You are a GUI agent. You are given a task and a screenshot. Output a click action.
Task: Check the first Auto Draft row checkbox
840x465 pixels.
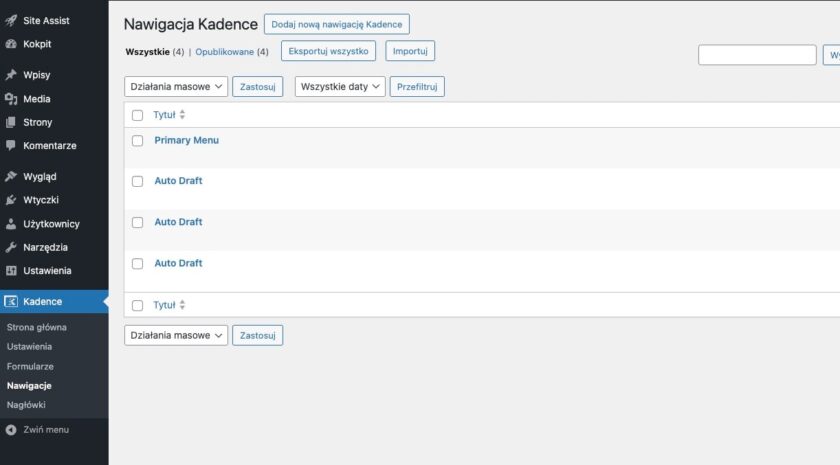[x=138, y=182]
